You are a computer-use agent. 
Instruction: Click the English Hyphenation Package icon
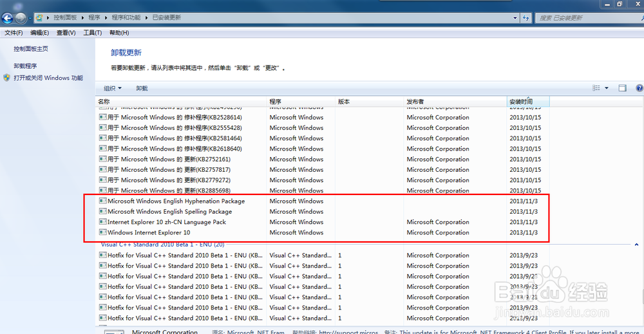pos(102,201)
